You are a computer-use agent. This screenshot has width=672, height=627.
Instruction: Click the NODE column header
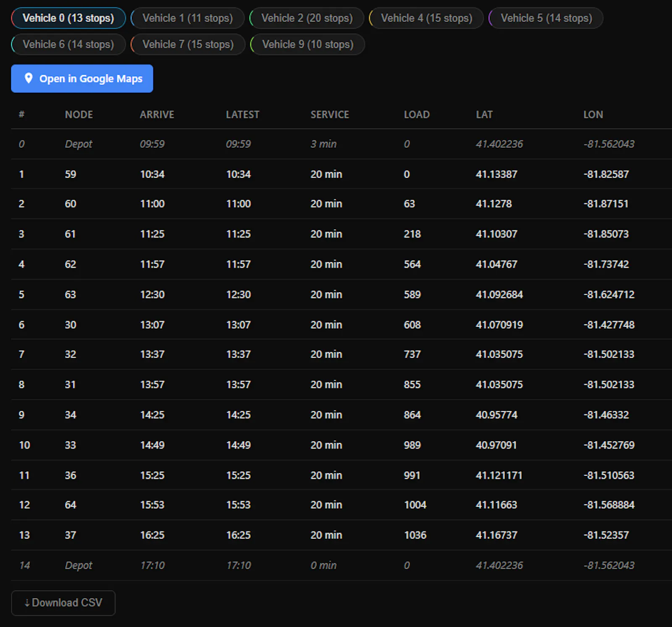click(x=79, y=115)
